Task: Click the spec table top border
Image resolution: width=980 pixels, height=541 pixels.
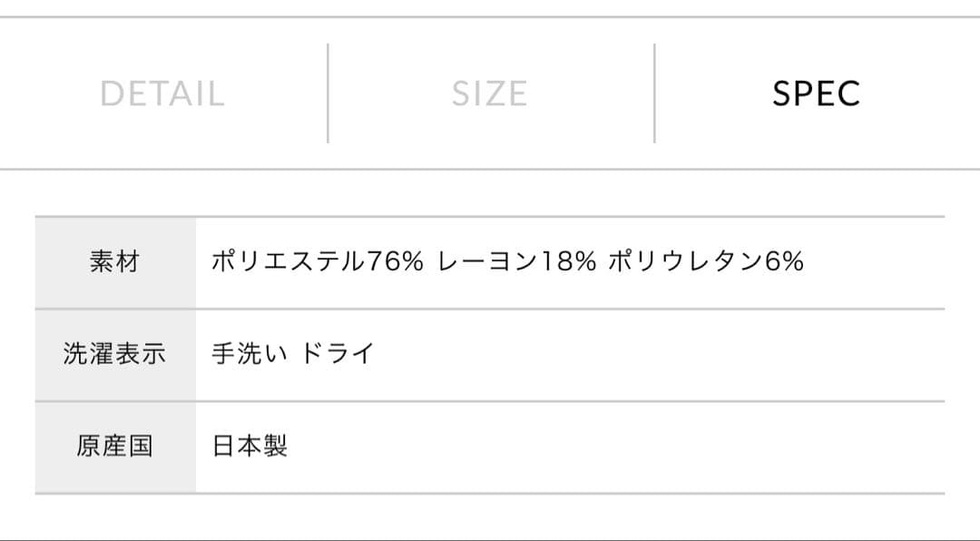Action: pyautogui.click(x=490, y=216)
